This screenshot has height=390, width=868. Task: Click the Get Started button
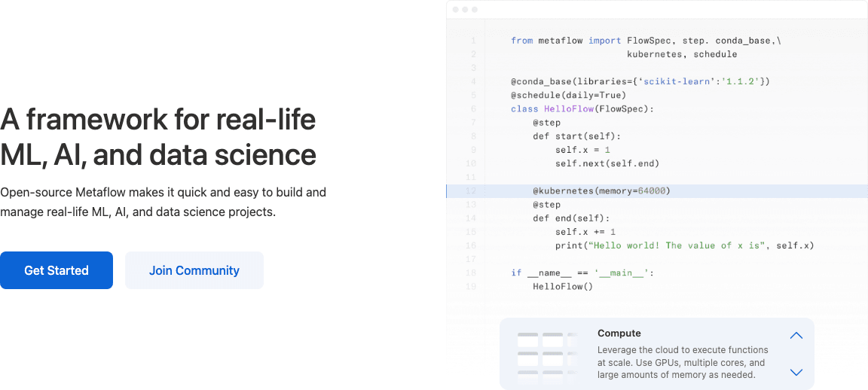click(57, 270)
